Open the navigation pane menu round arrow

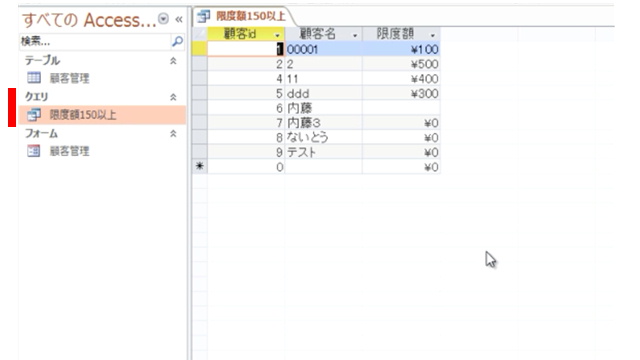[163, 19]
